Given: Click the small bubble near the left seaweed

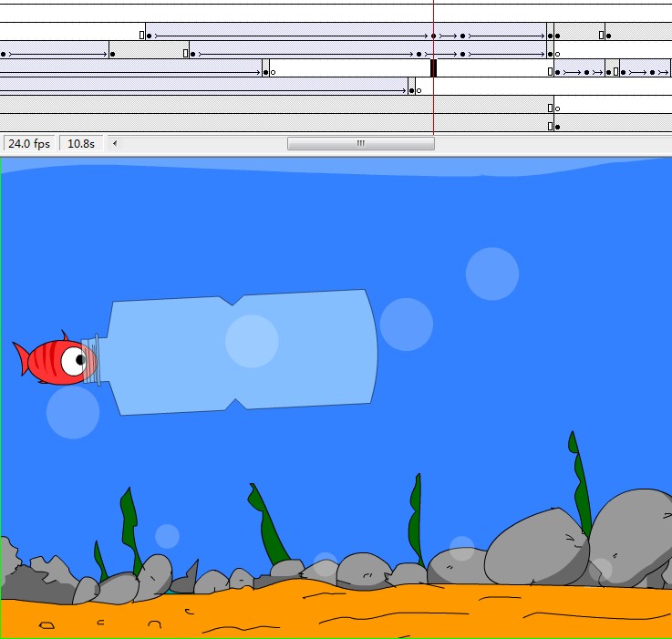Looking at the screenshot, I should click(167, 536).
